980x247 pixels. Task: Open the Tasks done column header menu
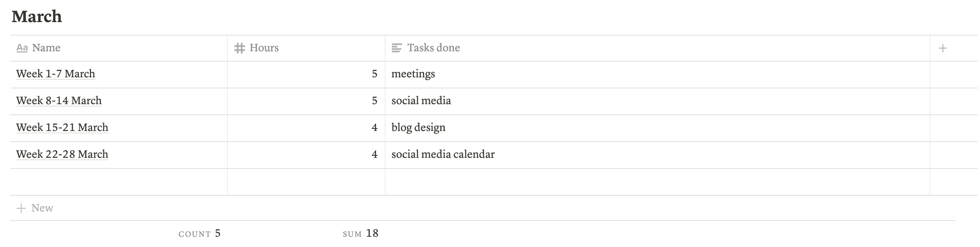pos(434,48)
